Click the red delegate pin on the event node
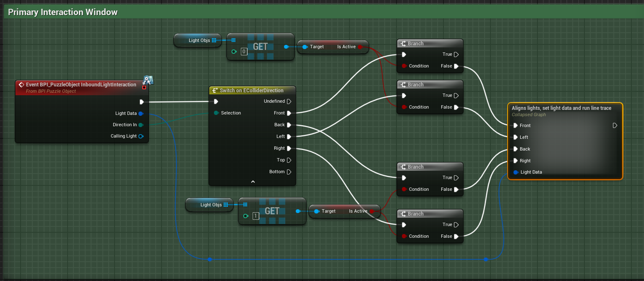Image resolution: width=644 pixels, height=281 pixels. point(144,87)
